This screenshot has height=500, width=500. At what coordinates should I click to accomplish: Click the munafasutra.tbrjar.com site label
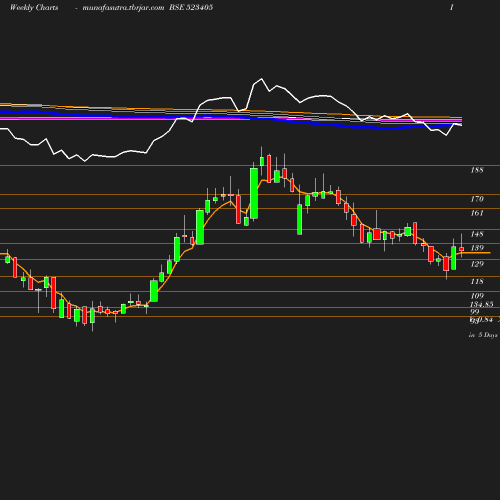pos(123,8)
